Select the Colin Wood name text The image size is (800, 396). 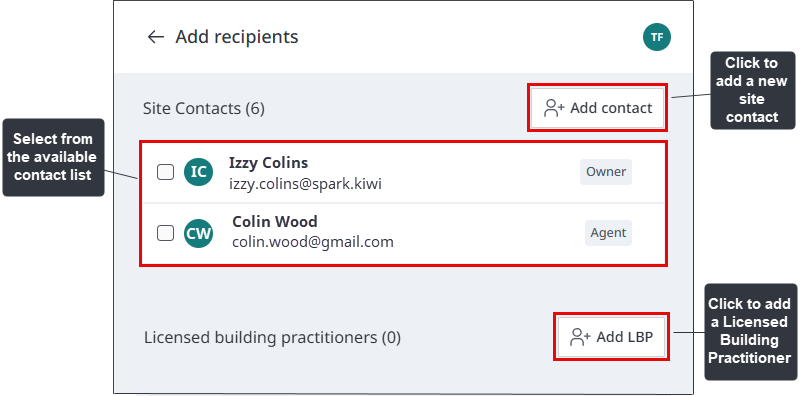pyautogui.click(x=274, y=221)
